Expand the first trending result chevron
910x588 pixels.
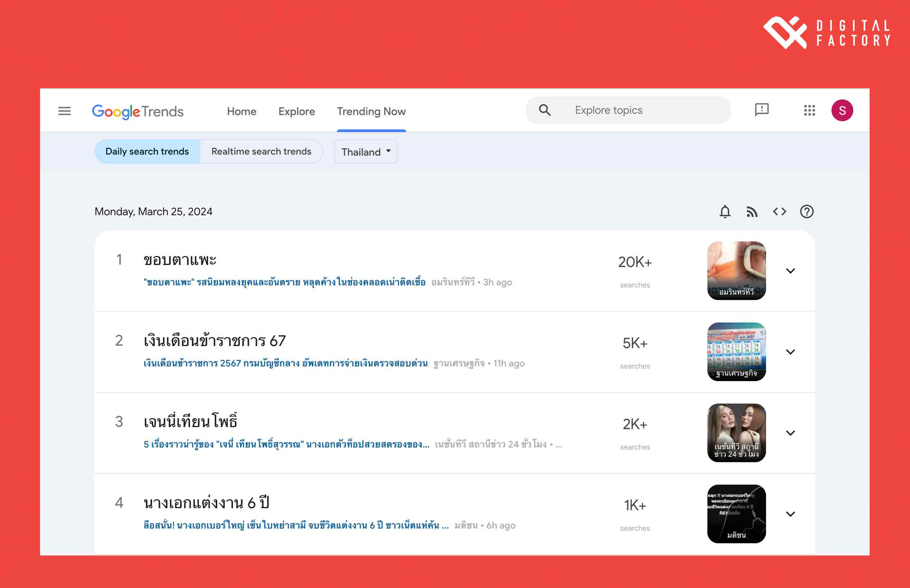(x=790, y=271)
